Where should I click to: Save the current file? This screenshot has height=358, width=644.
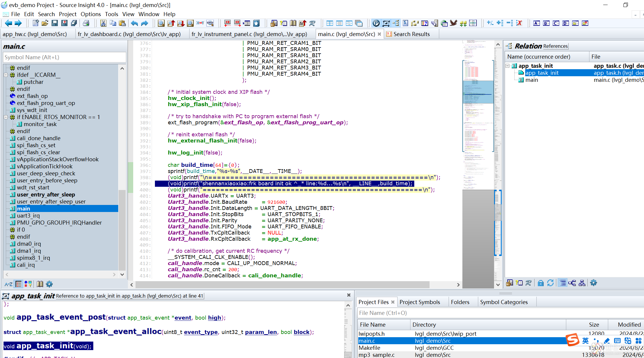[55, 23]
